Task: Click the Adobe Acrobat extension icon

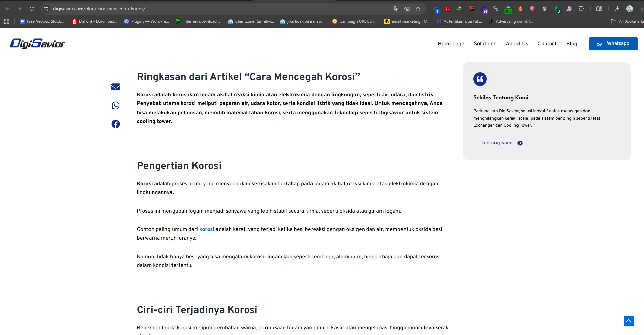Action: coord(447,9)
